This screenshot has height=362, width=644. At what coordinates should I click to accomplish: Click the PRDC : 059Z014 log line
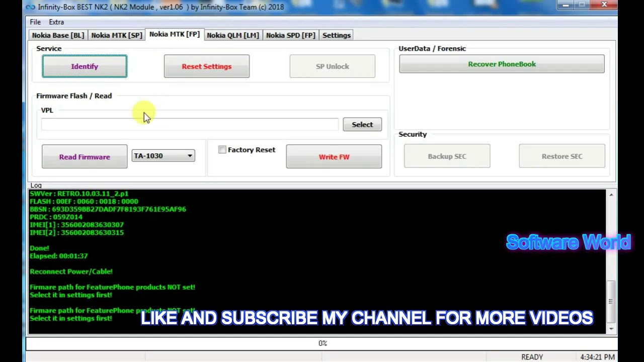pos(56,217)
